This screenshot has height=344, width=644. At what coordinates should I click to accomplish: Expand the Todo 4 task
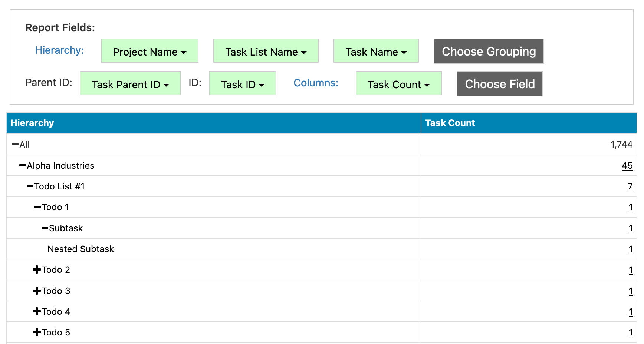click(37, 311)
